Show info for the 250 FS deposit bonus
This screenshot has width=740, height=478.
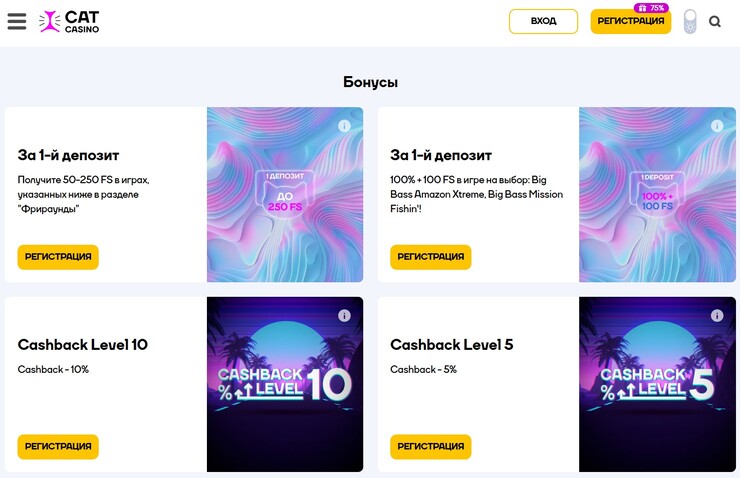point(344,126)
